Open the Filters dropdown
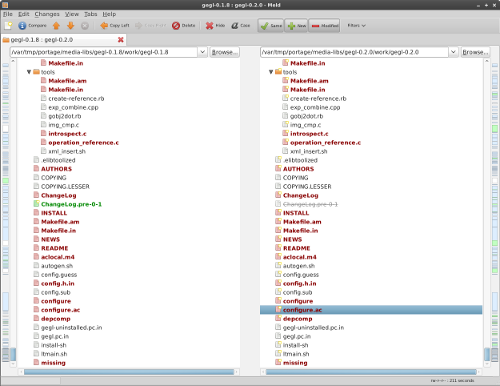This screenshot has width=500, height=386. (x=356, y=25)
